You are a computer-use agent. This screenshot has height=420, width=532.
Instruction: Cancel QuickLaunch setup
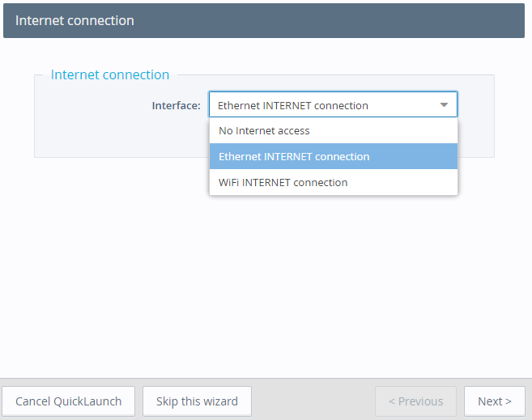[69, 401]
